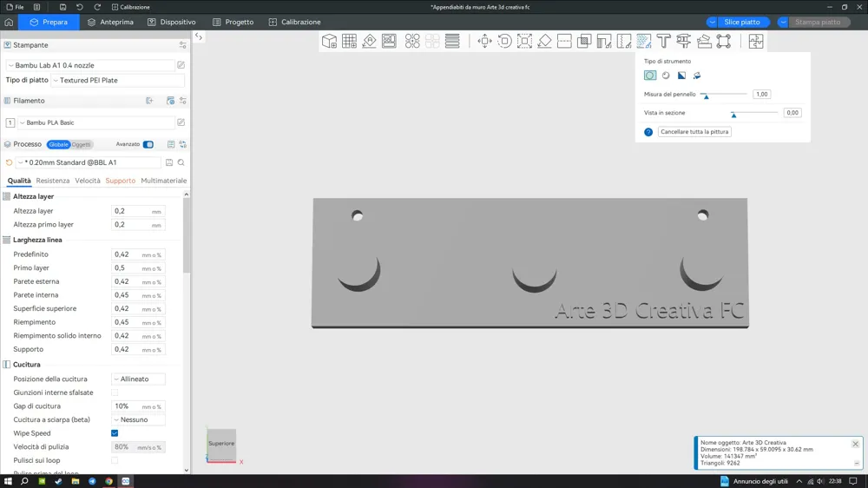This screenshot has height=488, width=868.
Task: Click the Assembly view puzzle icon
Action: tap(756, 41)
